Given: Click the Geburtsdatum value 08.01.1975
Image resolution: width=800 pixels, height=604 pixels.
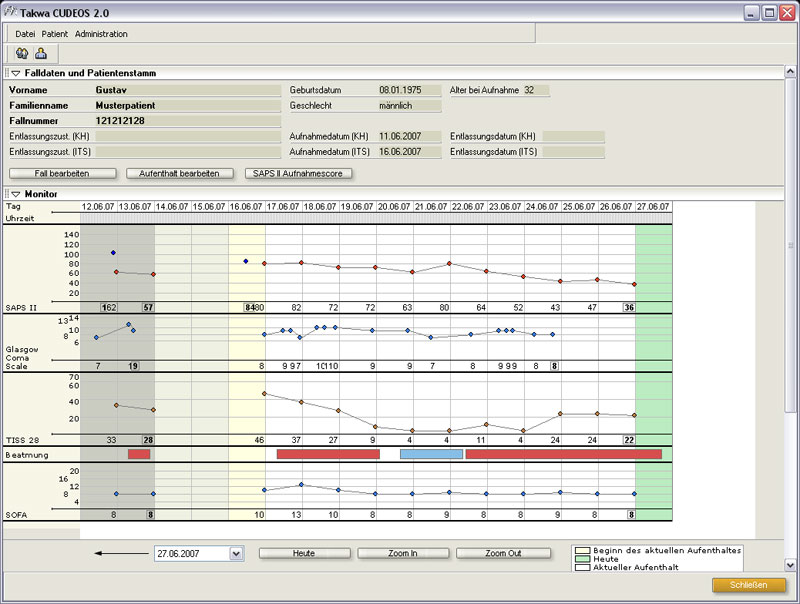Looking at the screenshot, I should (409, 90).
